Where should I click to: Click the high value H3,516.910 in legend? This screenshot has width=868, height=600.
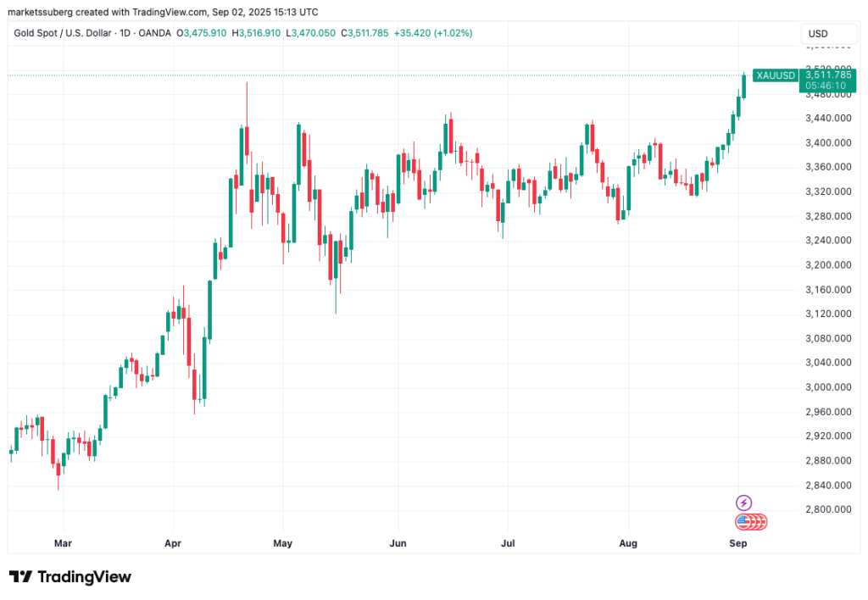256,33
